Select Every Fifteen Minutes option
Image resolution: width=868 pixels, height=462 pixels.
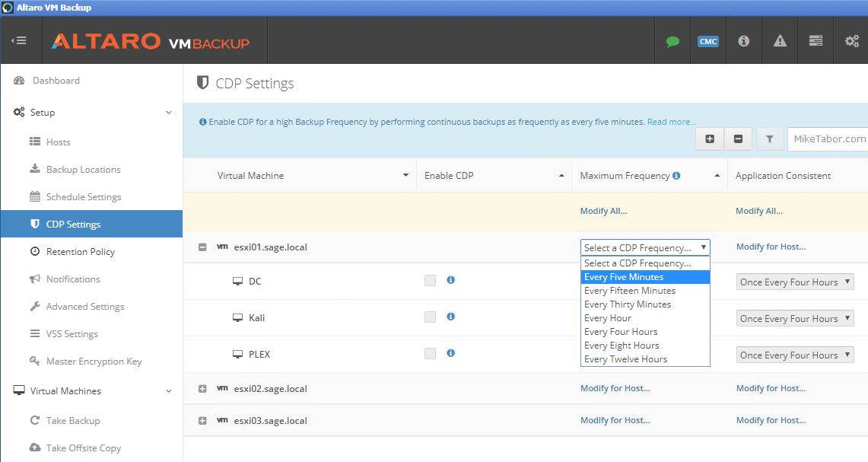pos(645,291)
